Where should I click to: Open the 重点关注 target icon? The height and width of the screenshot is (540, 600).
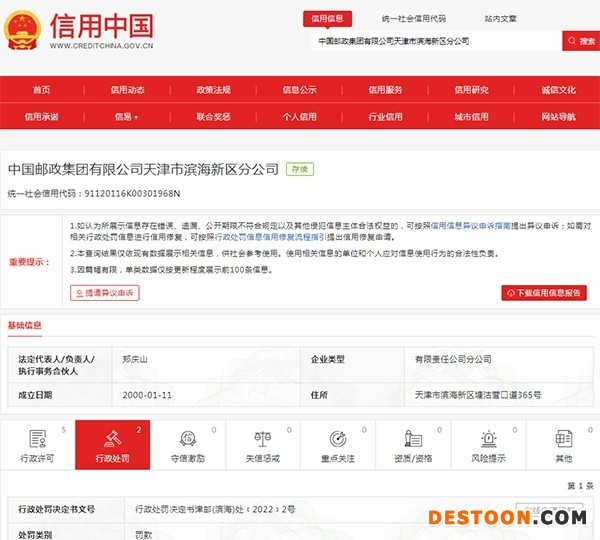point(338,439)
